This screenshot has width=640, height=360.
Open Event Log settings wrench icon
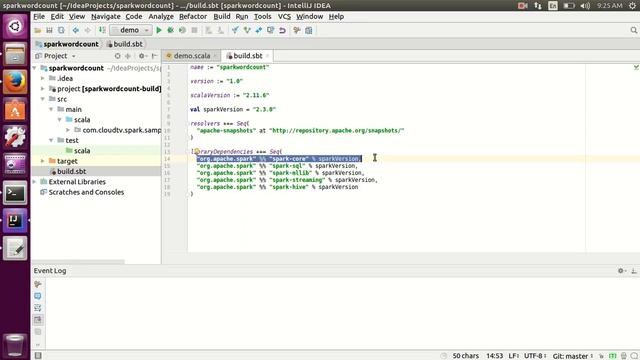click(x=38, y=284)
